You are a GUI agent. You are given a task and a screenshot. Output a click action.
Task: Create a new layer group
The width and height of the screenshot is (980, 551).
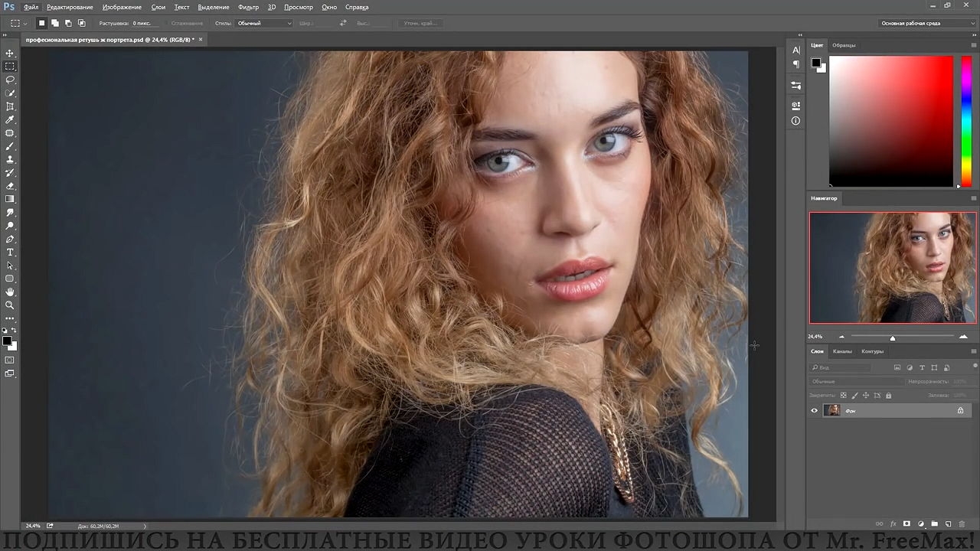pos(935,524)
